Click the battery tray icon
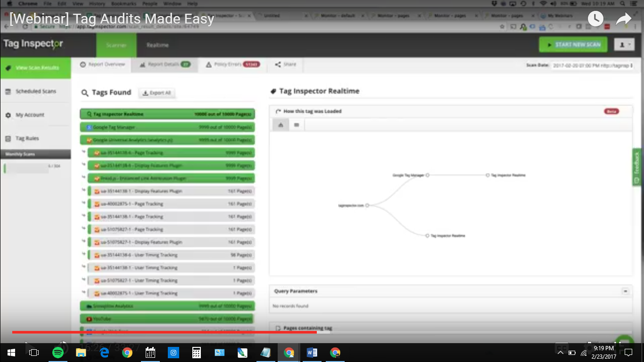644x362 pixels. point(572,353)
